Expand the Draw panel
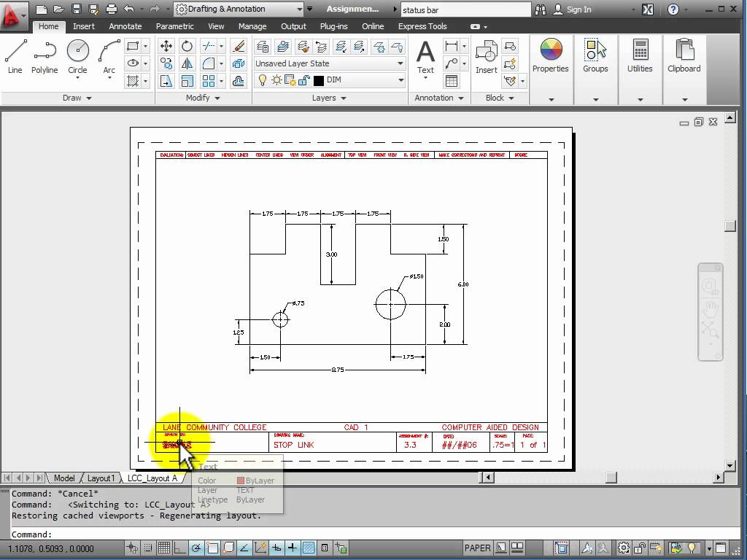This screenshot has height=560, width=747. point(77,98)
